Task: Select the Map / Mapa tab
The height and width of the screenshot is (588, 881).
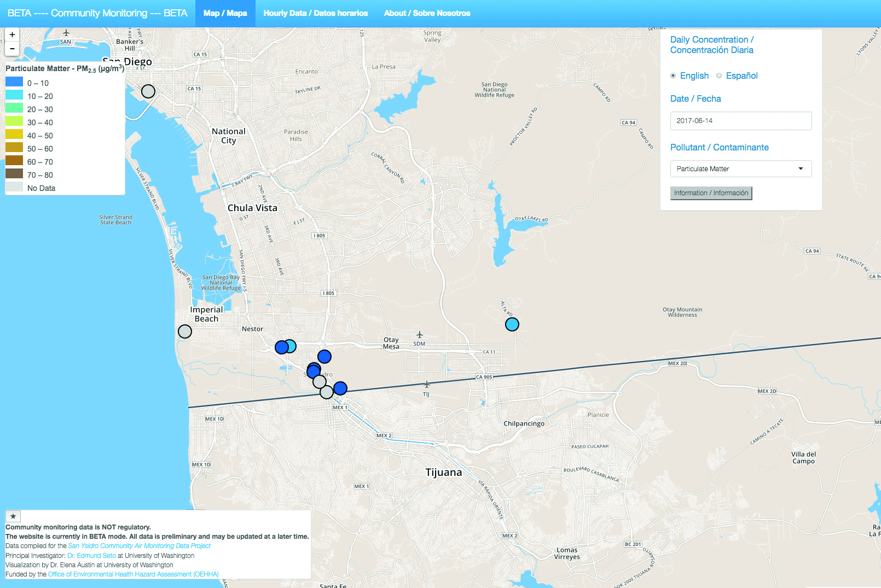Action: pos(225,13)
